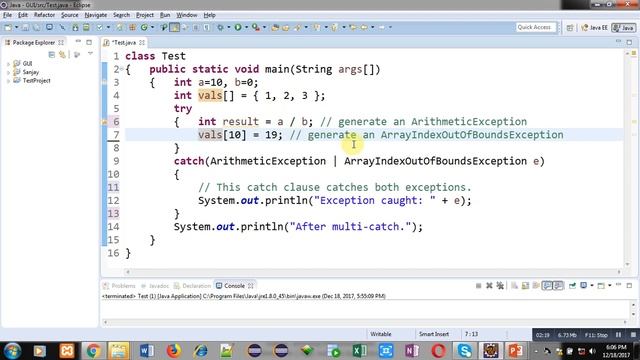Open the Run button dropdown arrow

tap(246, 27)
